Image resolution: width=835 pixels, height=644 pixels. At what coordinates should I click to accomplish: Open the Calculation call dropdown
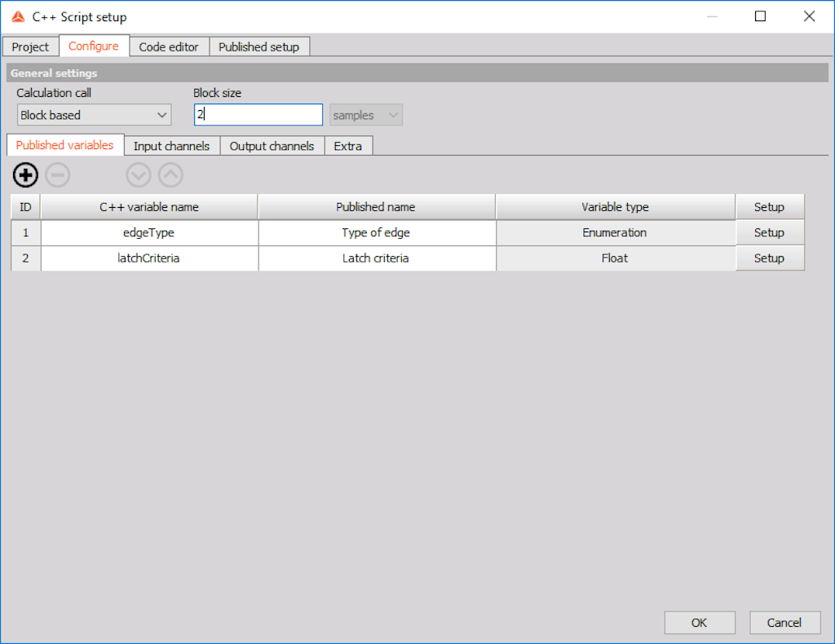coord(95,115)
